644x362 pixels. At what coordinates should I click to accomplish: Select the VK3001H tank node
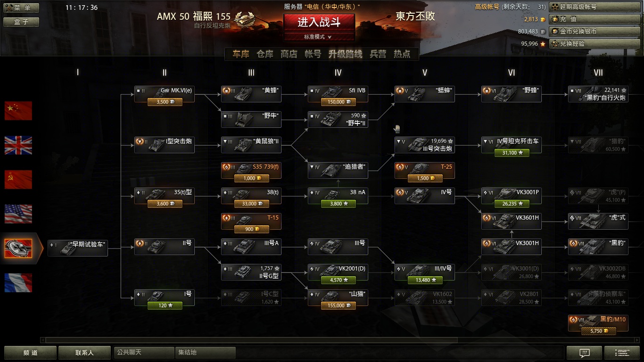point(512,247)
